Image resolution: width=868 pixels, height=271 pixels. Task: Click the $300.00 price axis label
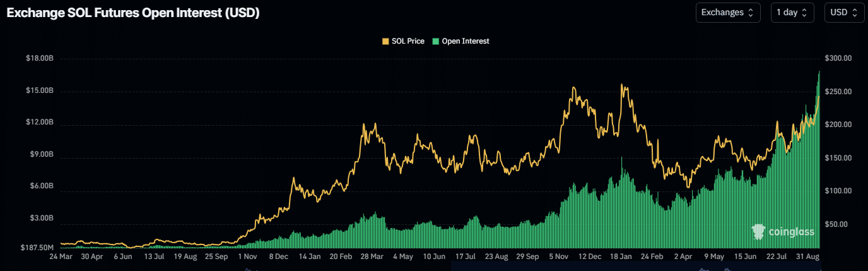coord(839,59)
